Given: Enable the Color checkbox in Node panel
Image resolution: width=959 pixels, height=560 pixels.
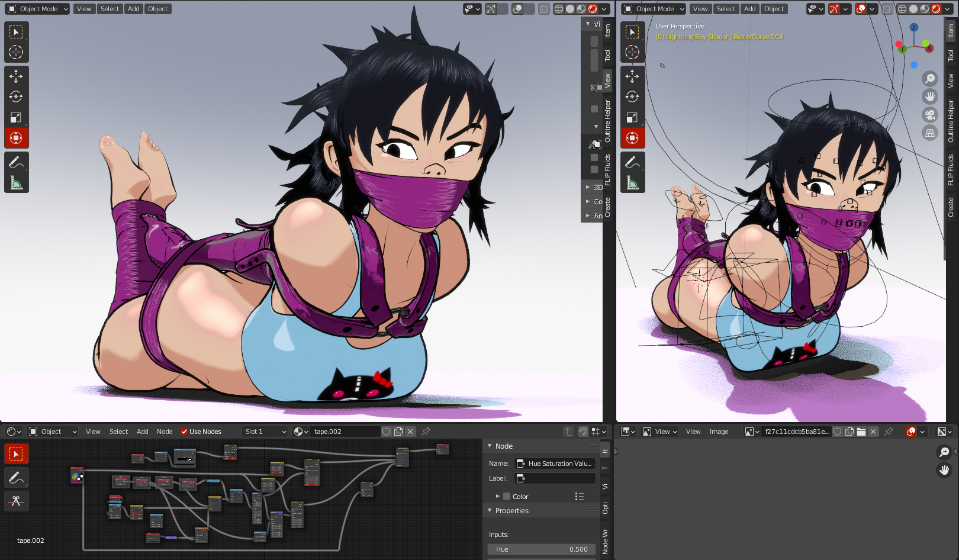Looking at the screenshot, I should (507, 496).
